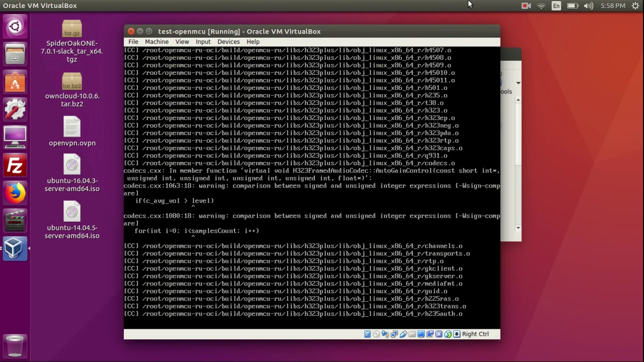Select owncloud-10.0.6.tar.bz2 desktop file
Image resolution: width=644 pixels, height=362 pixels.
pos(72,90)
